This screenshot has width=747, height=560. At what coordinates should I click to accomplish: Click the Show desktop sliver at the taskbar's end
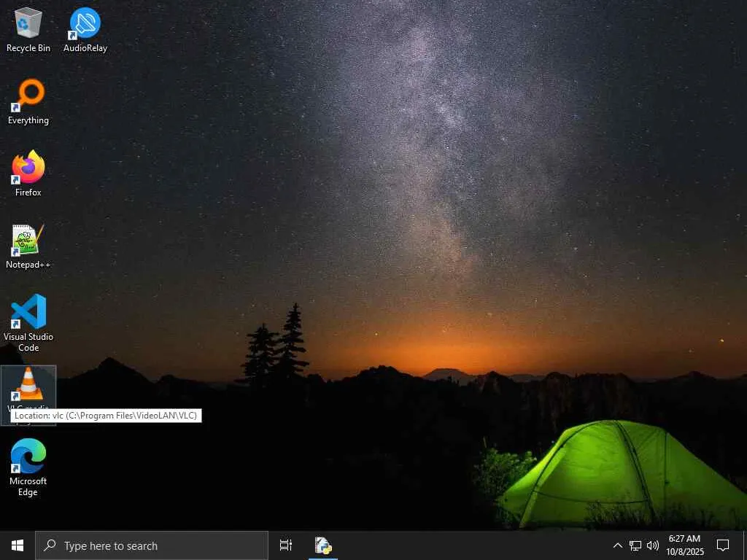pos(745,545)
